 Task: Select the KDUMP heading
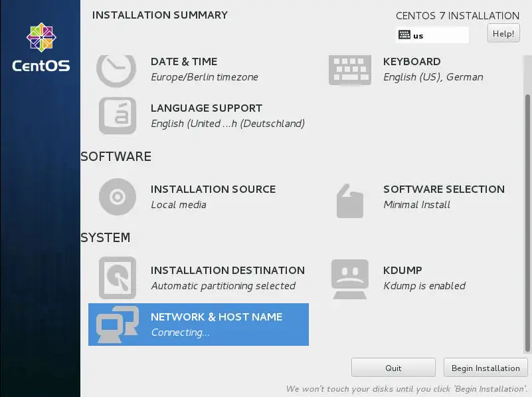[402, 271]
